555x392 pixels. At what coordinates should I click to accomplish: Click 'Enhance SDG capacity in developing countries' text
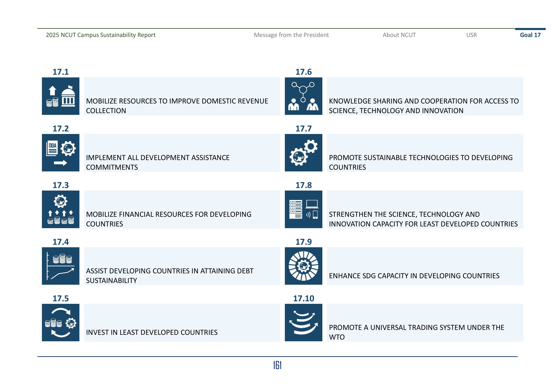tap(414, 276)
